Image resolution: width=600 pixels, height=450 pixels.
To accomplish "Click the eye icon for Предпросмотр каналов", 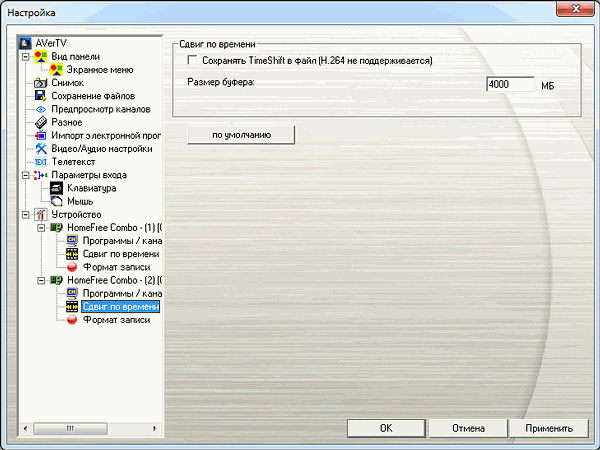I will click(x=41, y=109).
